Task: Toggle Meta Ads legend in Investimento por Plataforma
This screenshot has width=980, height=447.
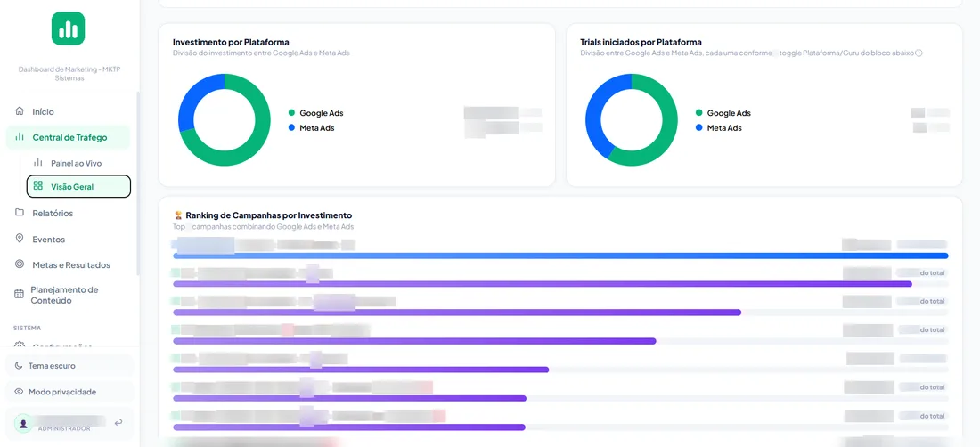Action: click(311, 128)
